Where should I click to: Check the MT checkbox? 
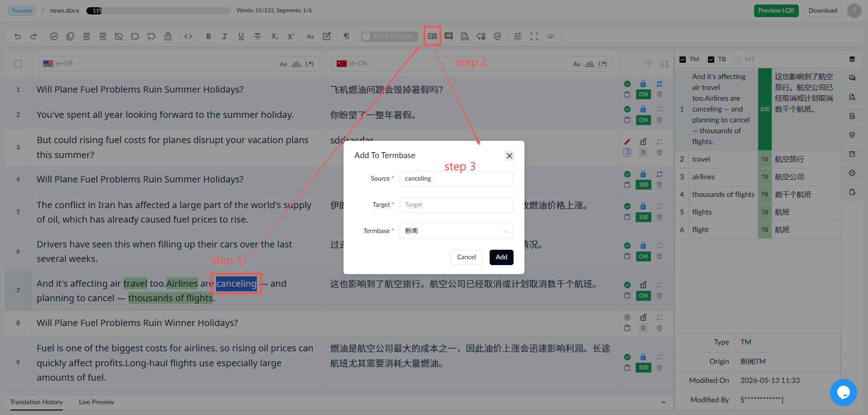pyautogui.click(x=738, y=59)
